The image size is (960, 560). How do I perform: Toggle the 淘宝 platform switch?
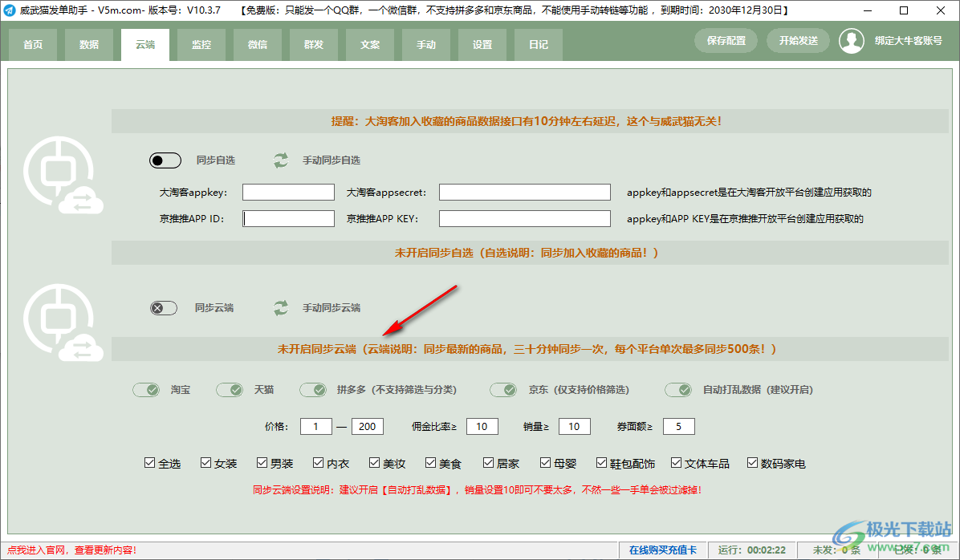[146, 390]
